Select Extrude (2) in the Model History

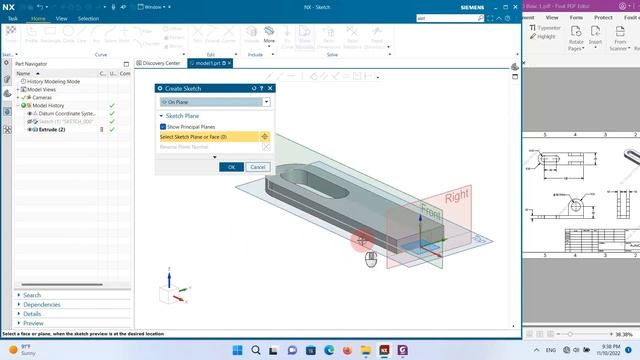(x=51, y=129)
